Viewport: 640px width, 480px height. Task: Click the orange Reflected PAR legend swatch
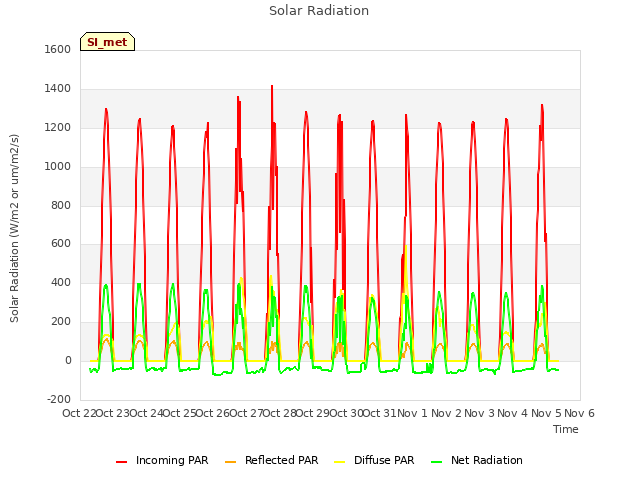tap(231, 462)
